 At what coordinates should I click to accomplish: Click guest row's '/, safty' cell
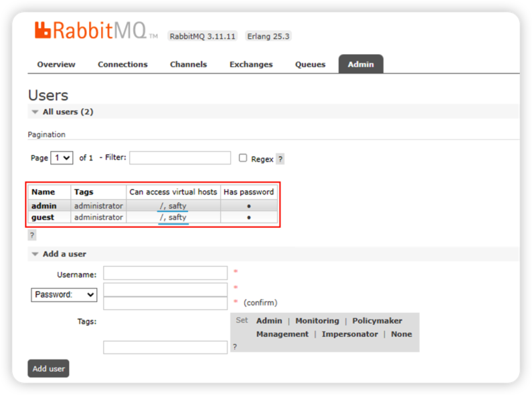(x=173, y=217)
